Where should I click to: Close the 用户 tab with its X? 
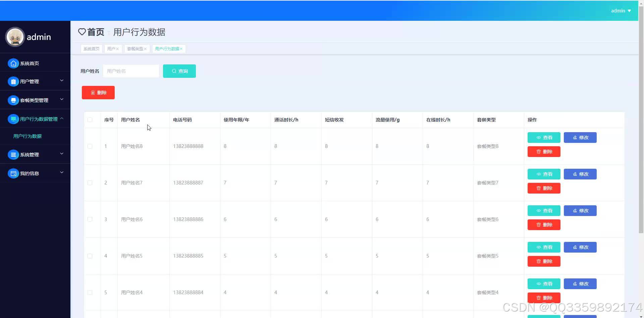pyautogui.click(x=117, y=49)
